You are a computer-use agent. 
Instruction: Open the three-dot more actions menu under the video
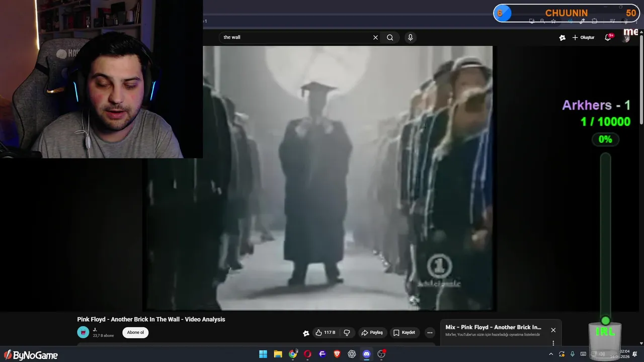click(x=430, y=332)
